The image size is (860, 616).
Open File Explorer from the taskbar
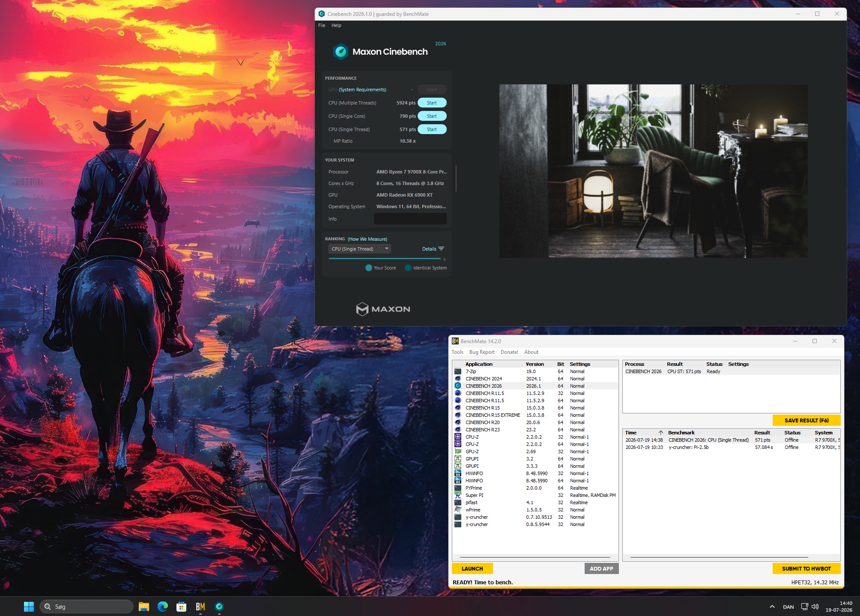point(143,607)
